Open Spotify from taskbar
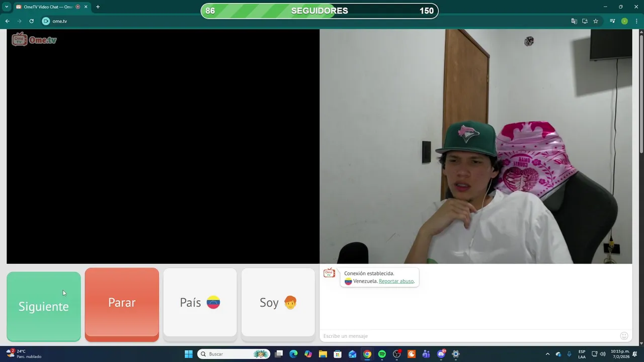 [x=382, y=354]
